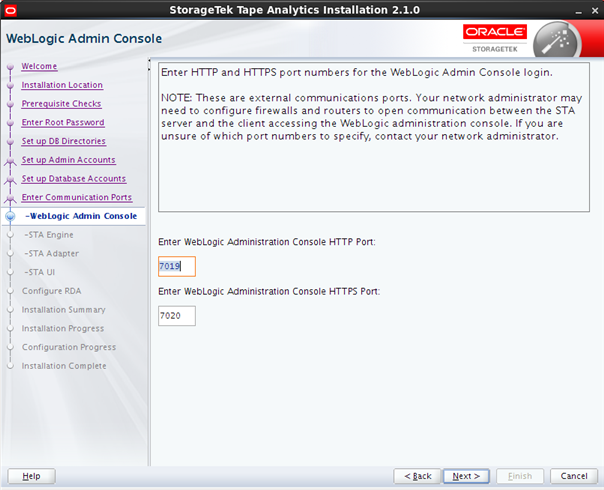Click the WebLogic Admin Console page heading
This screenshot has width=604, height=490.
pyautogui.click(x=84, y=39)
